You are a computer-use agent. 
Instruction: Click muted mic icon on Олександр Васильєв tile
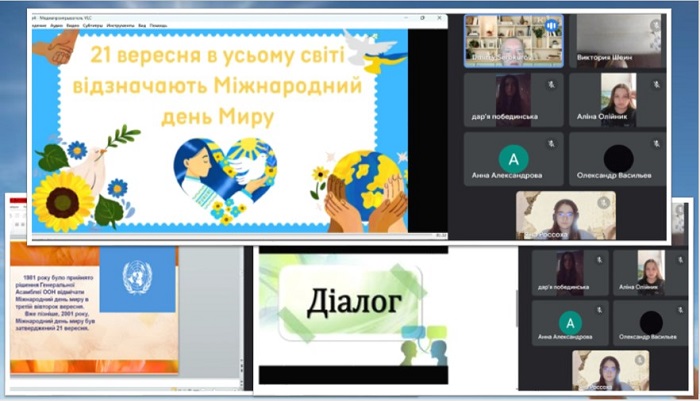tap(656, 143)
